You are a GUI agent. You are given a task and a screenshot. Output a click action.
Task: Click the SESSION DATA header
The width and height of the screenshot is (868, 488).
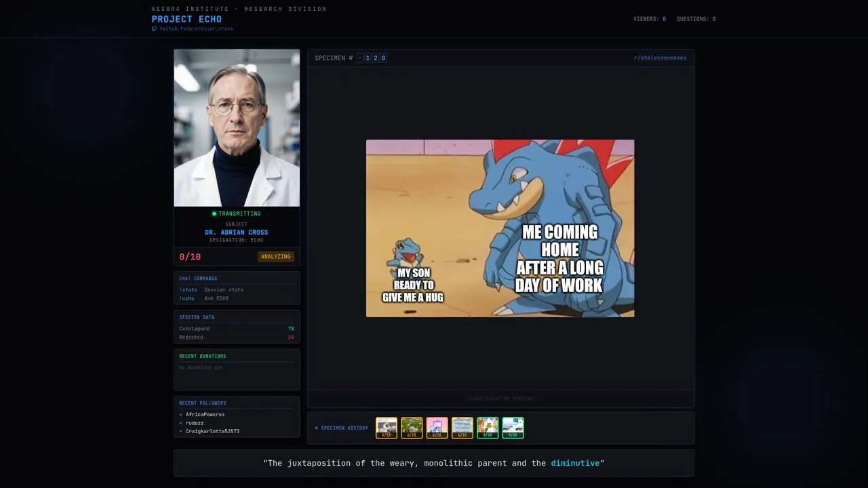click(197, 317)
